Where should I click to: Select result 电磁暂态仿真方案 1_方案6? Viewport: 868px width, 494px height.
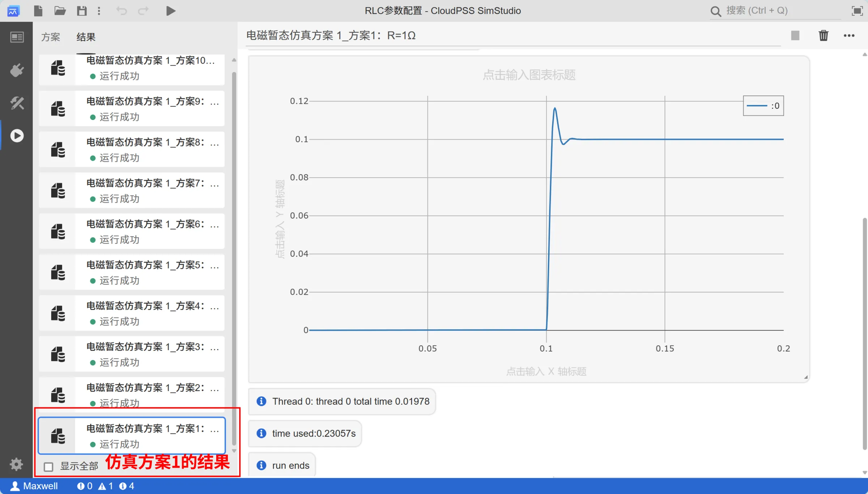click(132, 231)
